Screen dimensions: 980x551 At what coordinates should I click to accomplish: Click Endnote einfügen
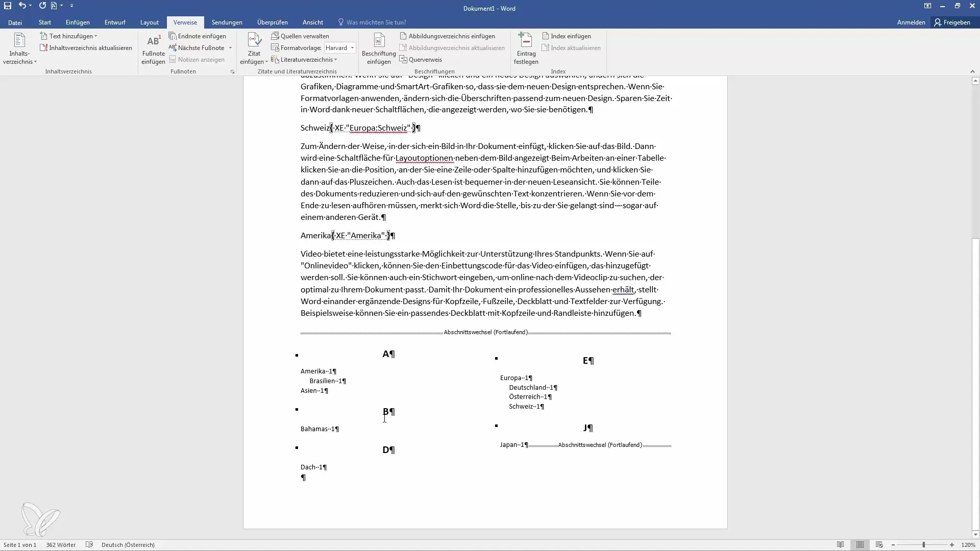pos(198,36)
